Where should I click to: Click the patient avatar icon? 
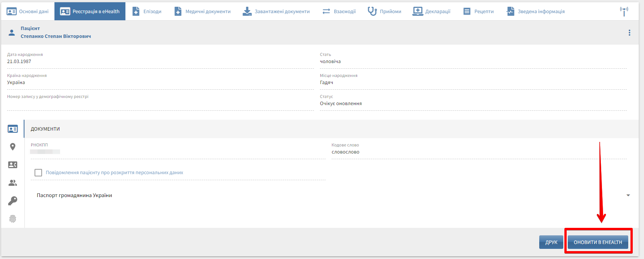(x=12, y=33)
